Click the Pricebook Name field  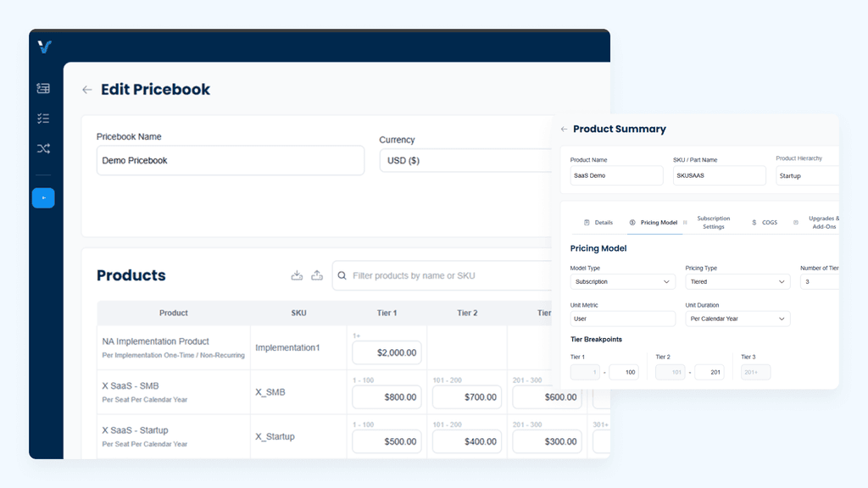point(231,160)
